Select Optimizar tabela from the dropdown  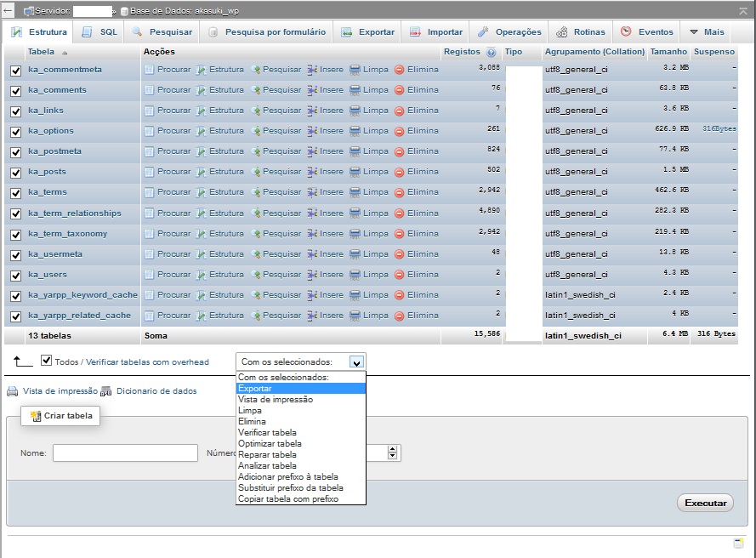tap(301, 444)
